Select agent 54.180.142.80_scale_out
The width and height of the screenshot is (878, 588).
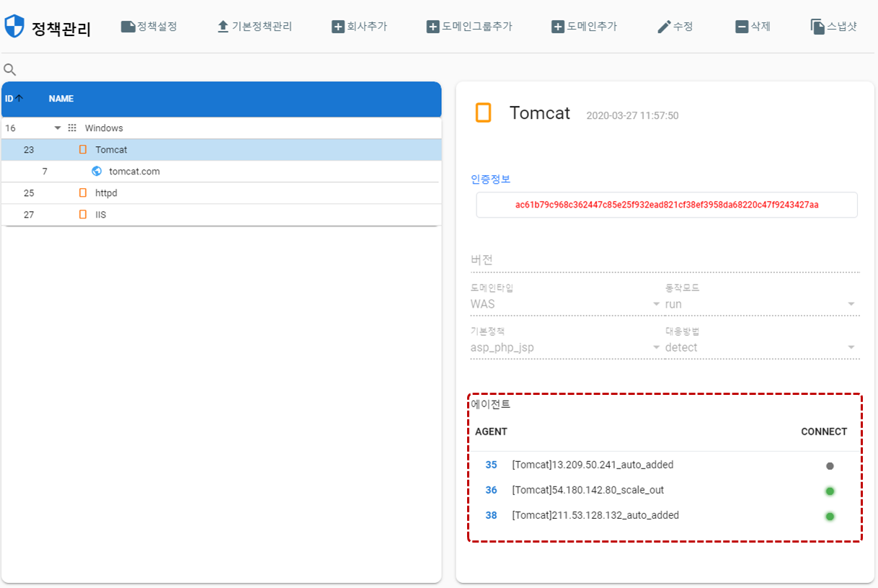[587, 490]
